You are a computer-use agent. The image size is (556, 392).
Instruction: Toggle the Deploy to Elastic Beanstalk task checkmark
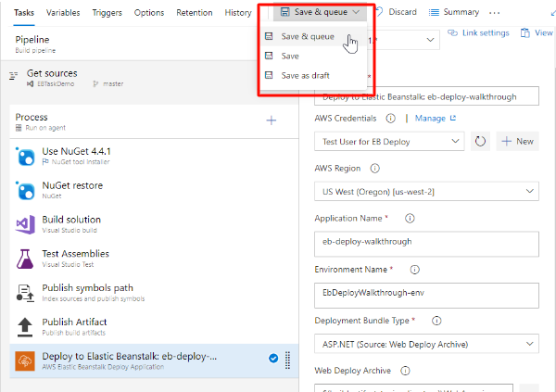pyautogui.click(x=273, y=359)
